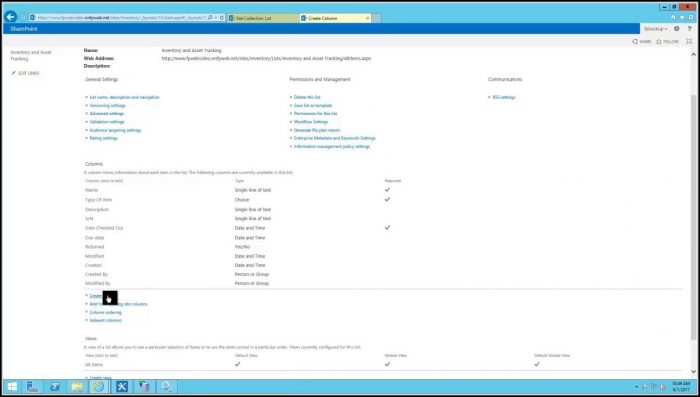
Task: Open Indexed columns link
Action: (105, 321)
